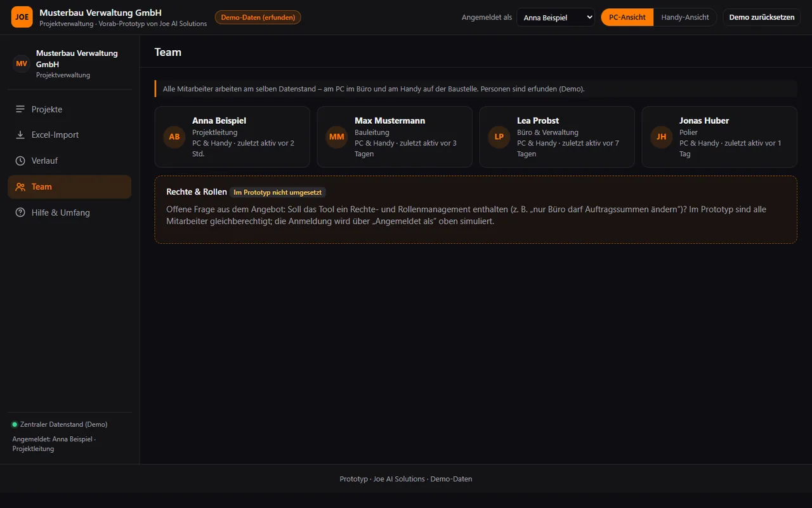
Task: Click the orange JOE logo icon
Action: 22,17
